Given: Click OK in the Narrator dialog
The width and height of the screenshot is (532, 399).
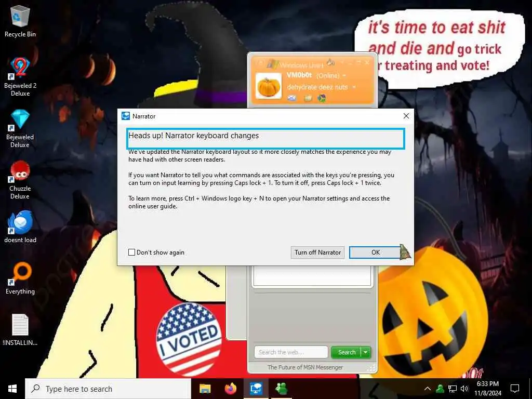Looking at the screenshot, I should point(375,252).
